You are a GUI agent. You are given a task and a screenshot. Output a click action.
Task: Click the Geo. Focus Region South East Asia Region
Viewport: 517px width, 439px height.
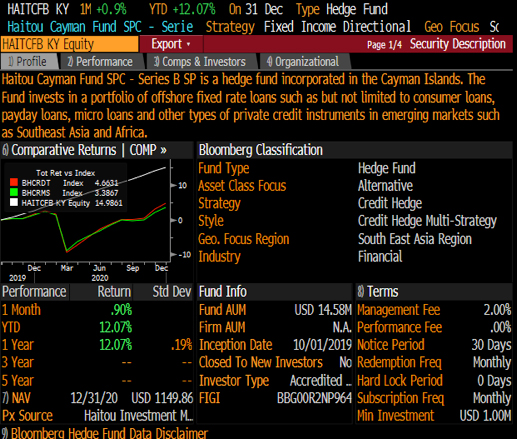[415, 239]
